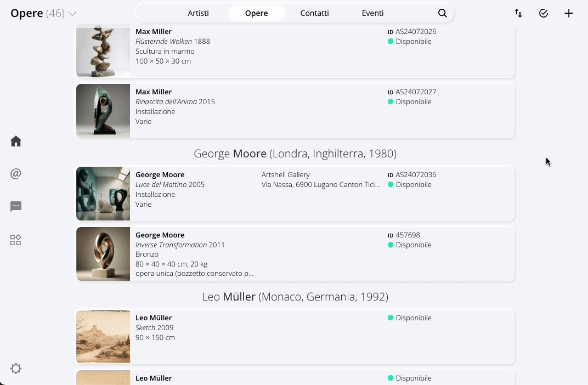Click Disponibile status of Inverse Transformation
Screen dimensions: 588x385
coord(410,245)
